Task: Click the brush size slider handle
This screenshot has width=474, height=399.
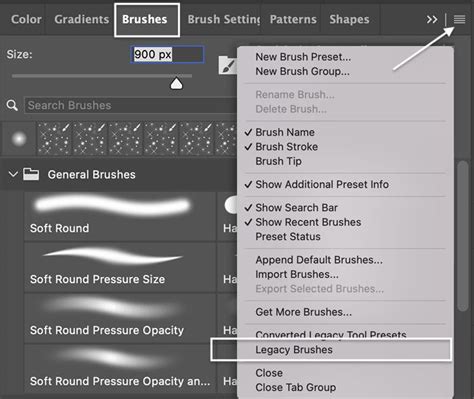Action: click(176, 83)
